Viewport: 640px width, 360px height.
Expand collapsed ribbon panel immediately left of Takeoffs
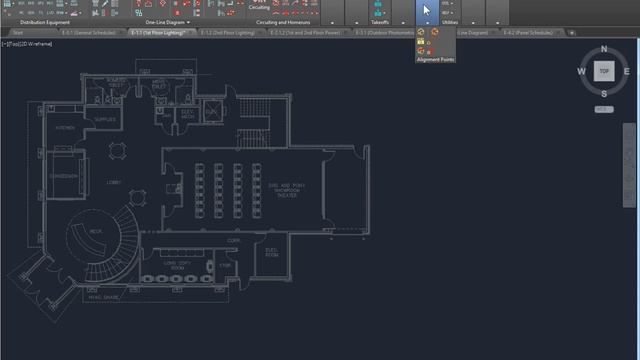pyautogui.click(x=356, y=13)
